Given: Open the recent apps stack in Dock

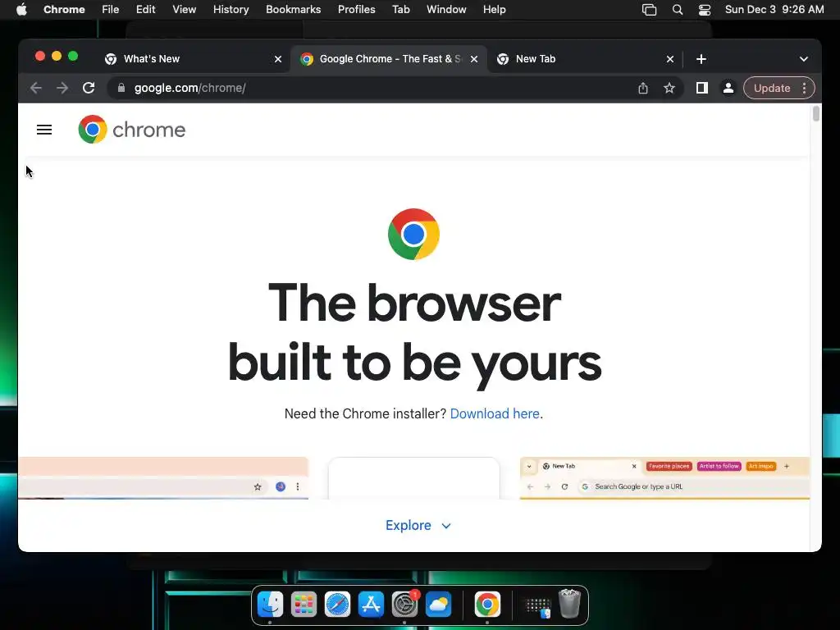Looking at the screenshot, I should [537, 607].
